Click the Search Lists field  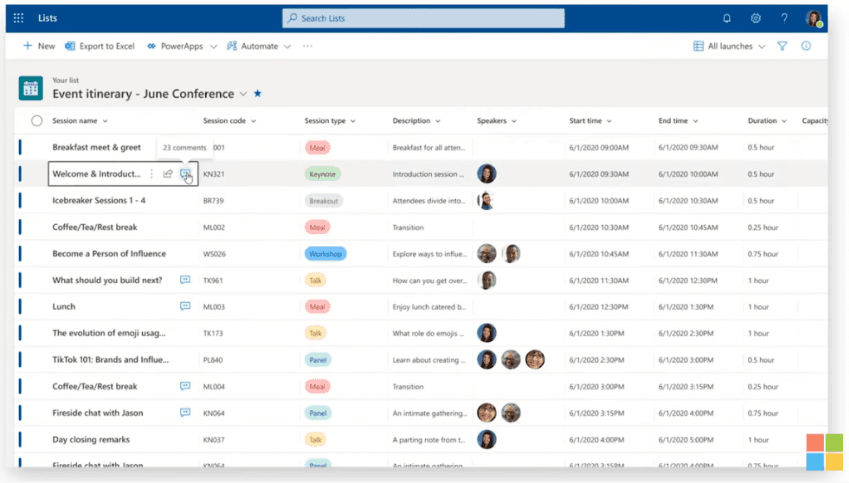point(423,18)
